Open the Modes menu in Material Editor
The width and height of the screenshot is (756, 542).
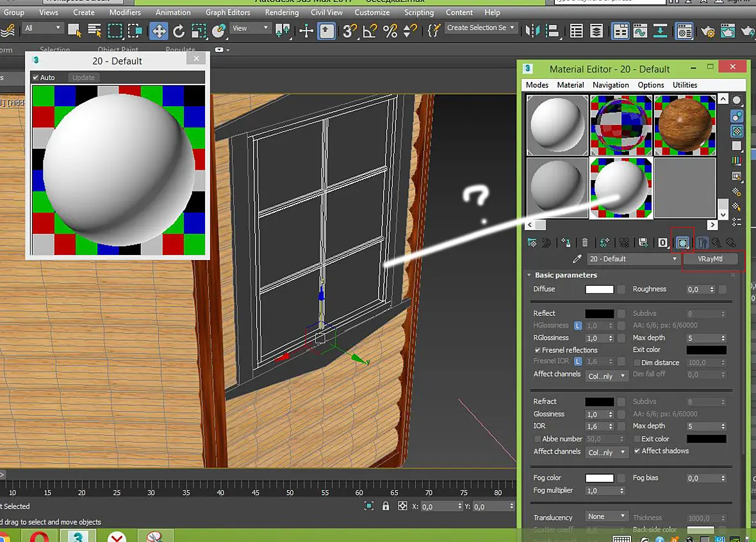(x=537, y=85)
